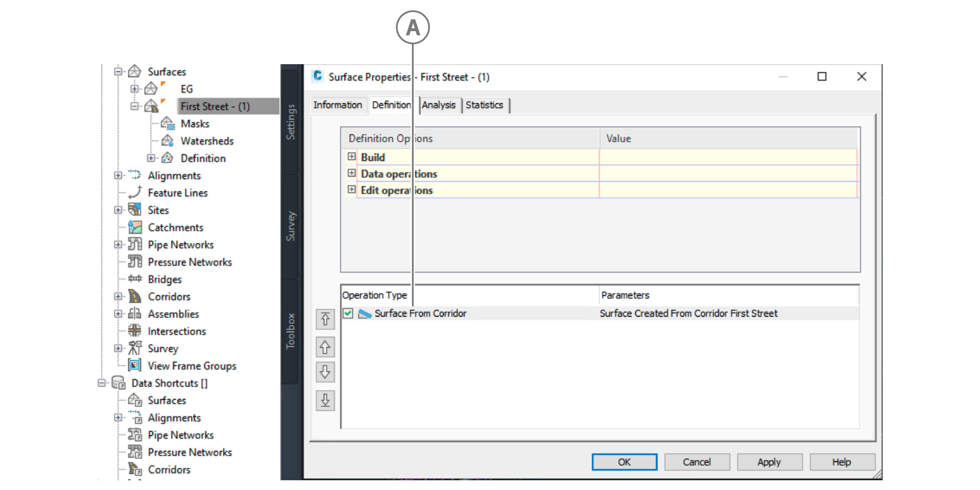Expand the Data operations row

[351, 173]
